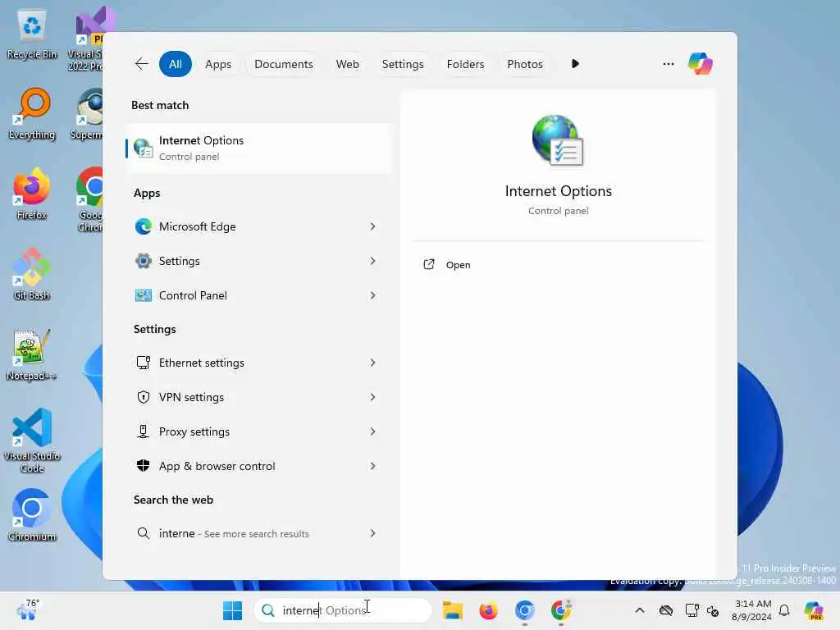Launch Firefox from the taskbar

point(488,610)
